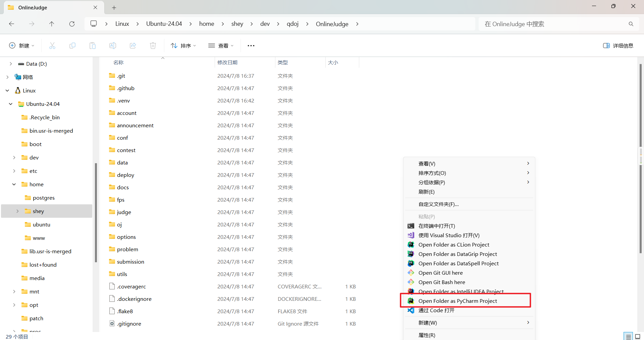Collapse the Linux tree node
The height and width of the screenshot is (340, 644).
tap(7, 90)
